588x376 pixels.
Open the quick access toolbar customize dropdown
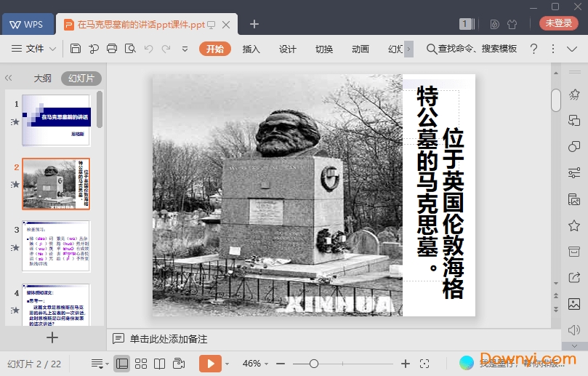coord(185,49)
